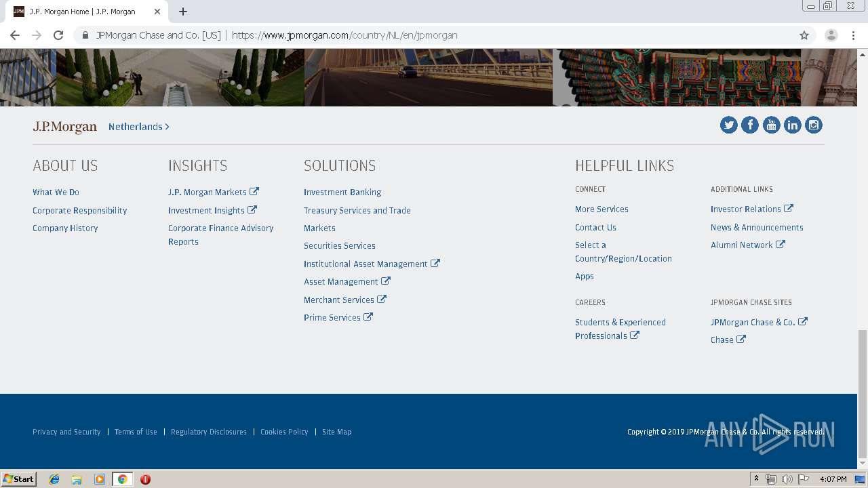Open Site Map footer link
868x488 pixels.
336,432
